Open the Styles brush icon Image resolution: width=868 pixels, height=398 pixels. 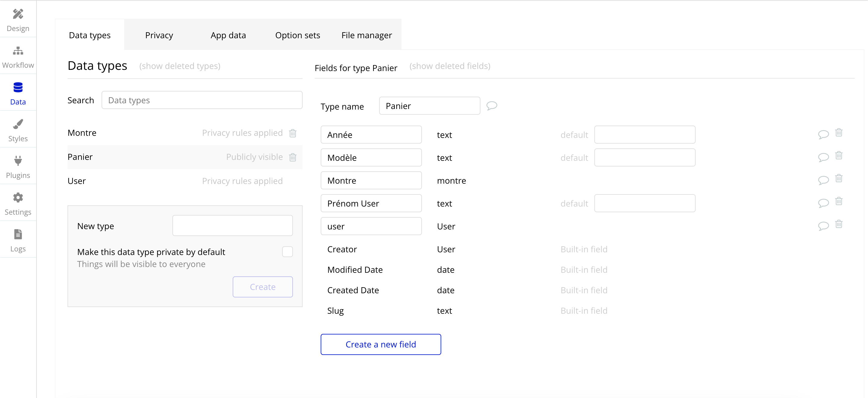click(18, 124)
